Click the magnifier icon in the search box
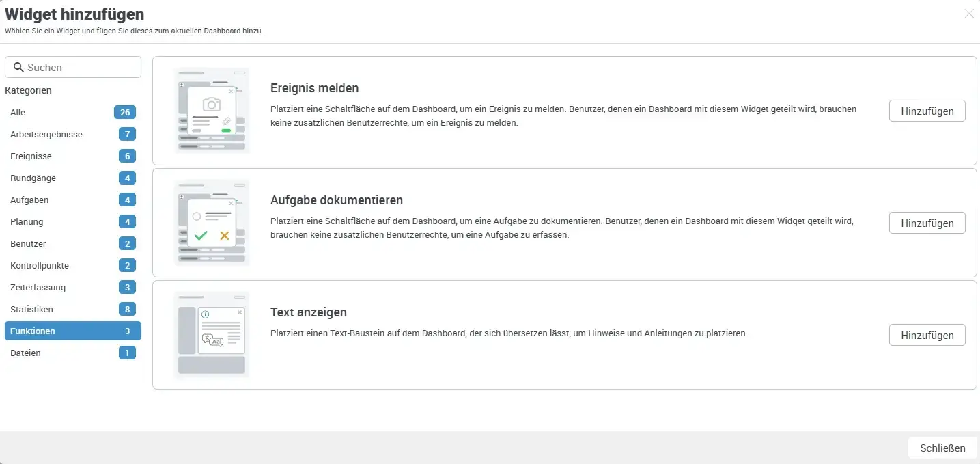The width and height of the screenshot is (980, 464). point(19,67)
